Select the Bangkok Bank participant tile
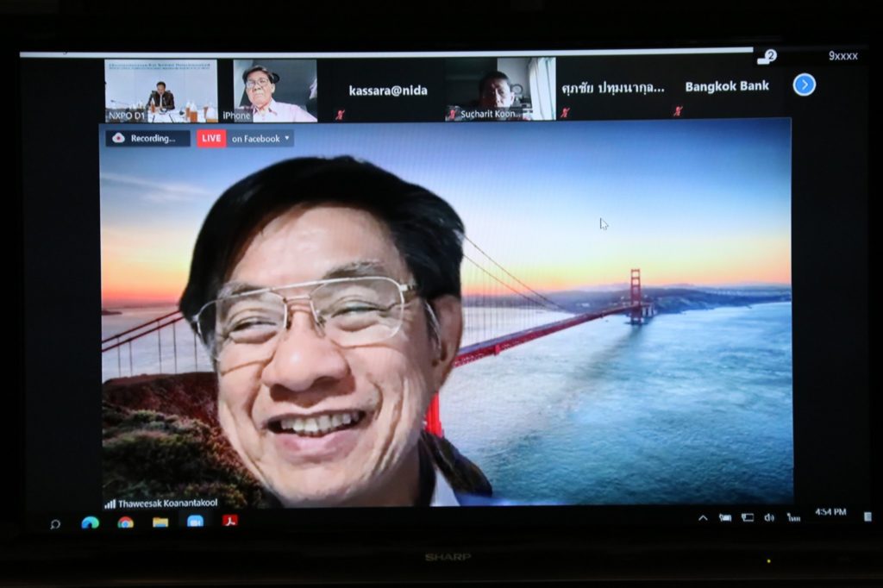Screen dimensions: 883x588 (x=726, y=87)
